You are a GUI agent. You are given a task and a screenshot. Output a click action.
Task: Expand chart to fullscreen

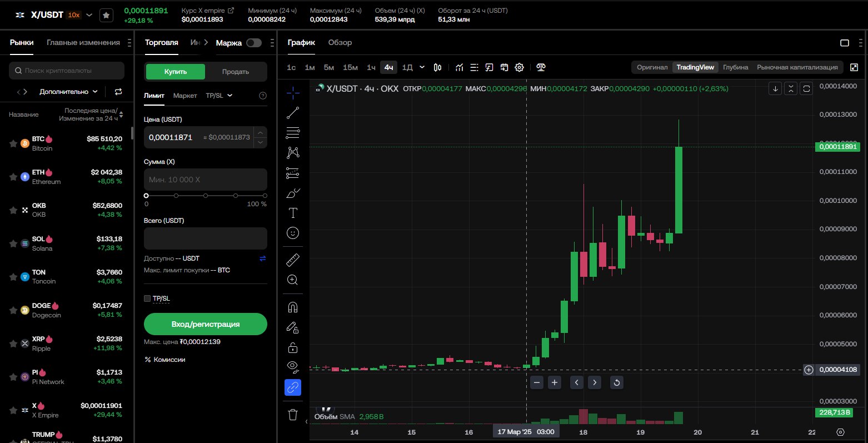(854, 67)
